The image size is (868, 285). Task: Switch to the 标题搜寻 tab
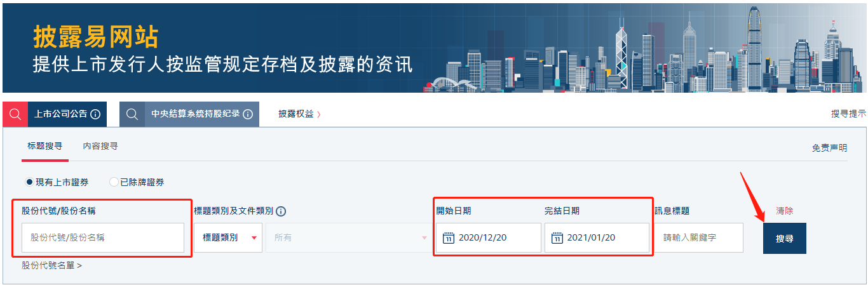click(44, 146)
